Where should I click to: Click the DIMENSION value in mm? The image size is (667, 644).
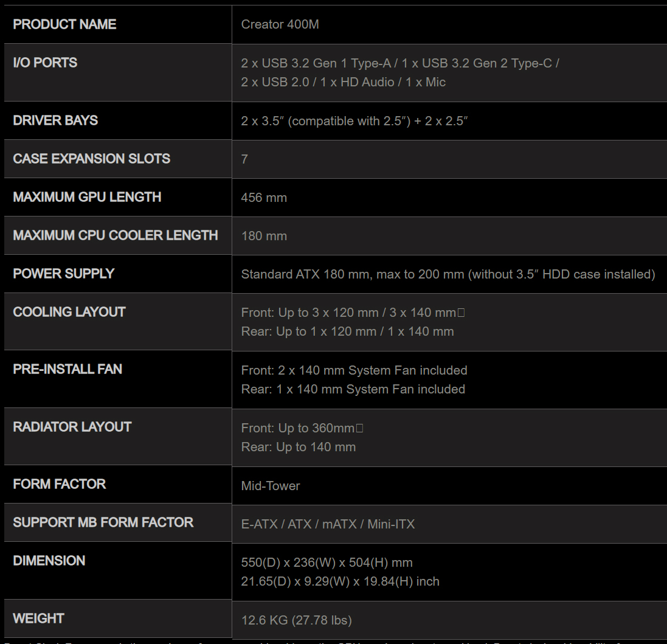point(327,563)
